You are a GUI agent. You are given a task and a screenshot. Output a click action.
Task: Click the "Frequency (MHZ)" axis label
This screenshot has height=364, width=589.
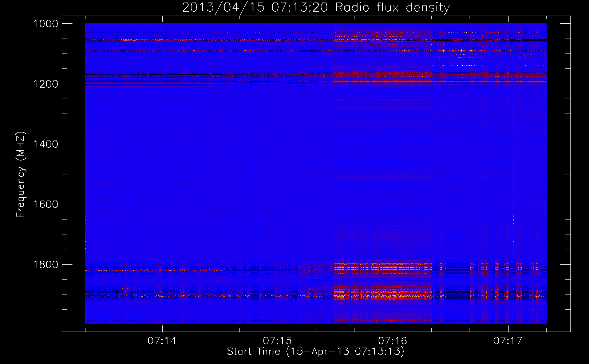21,175
